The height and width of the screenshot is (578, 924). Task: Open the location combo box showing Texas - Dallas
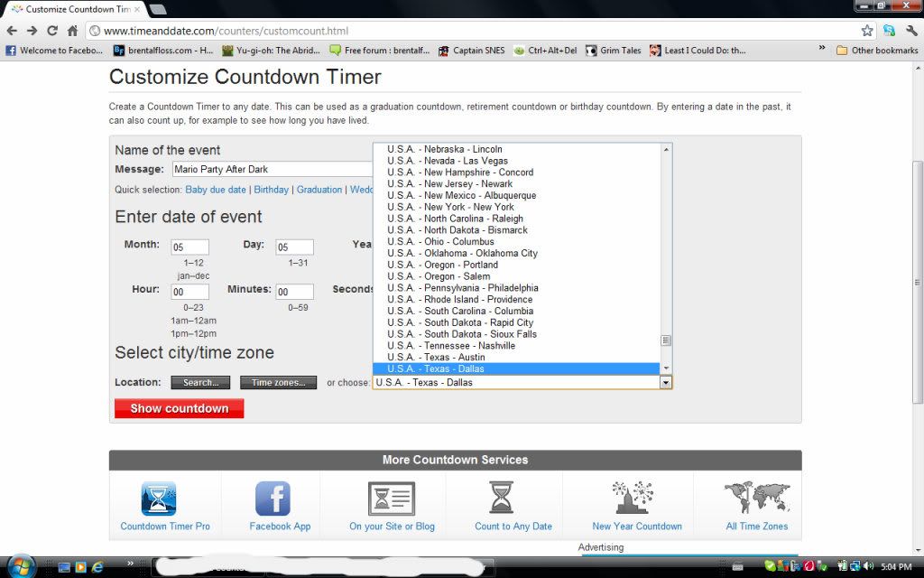pos(522,383)
